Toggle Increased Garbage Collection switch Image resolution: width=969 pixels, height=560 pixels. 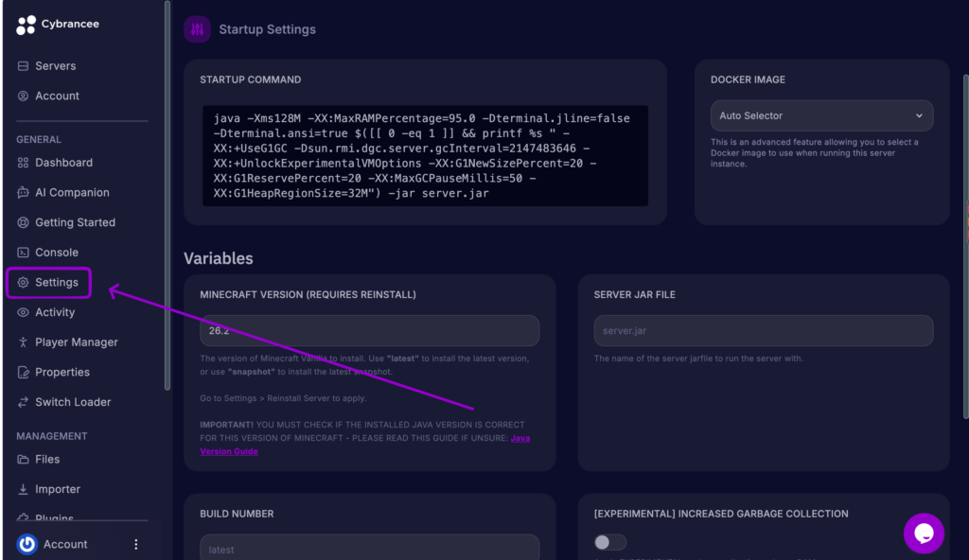pyautogui.click(x=610, y=542)
